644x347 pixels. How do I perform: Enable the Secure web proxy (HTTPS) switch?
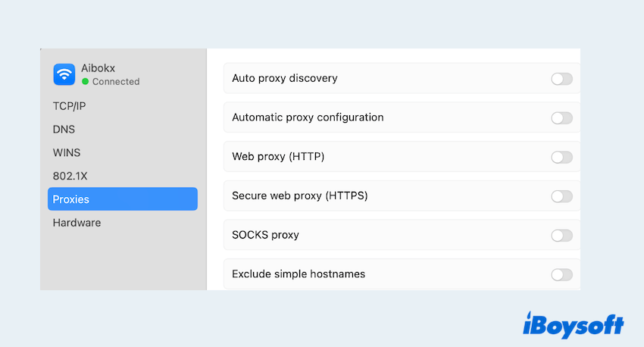561,196
